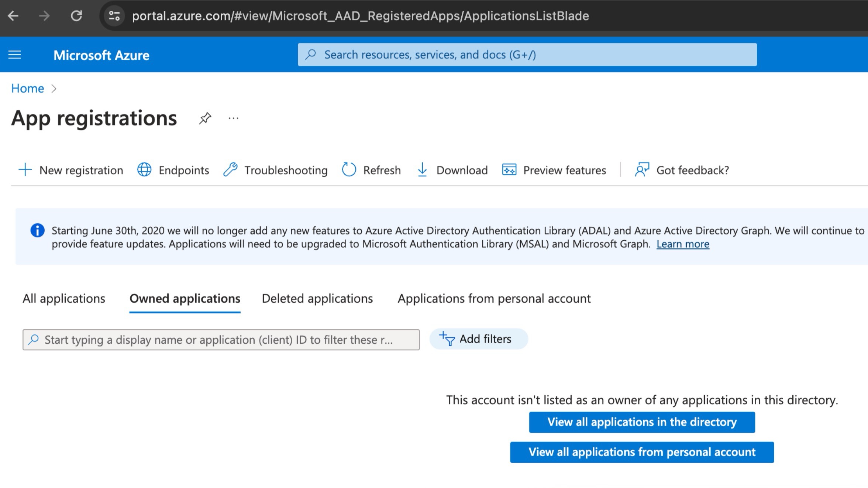Click the Download arrow icon
Image resolution: width=868 pixels, height=488 pixels.
(x=422, y=170)
